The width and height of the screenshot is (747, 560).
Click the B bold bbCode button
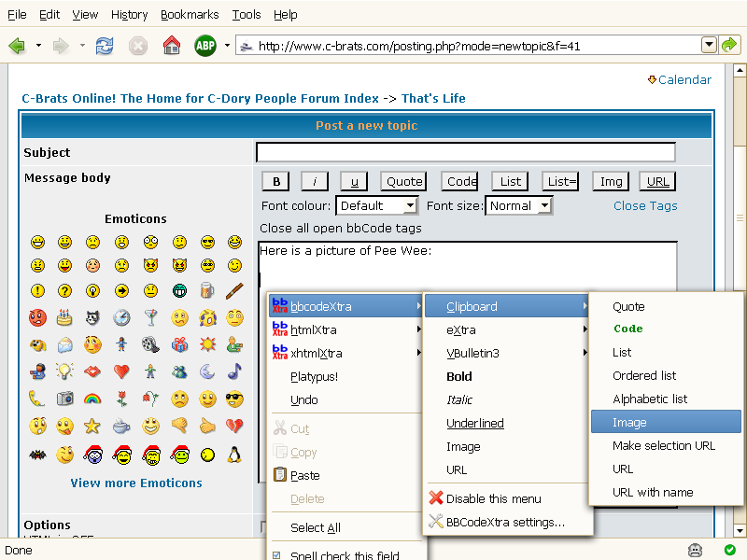tap(276, 181)
